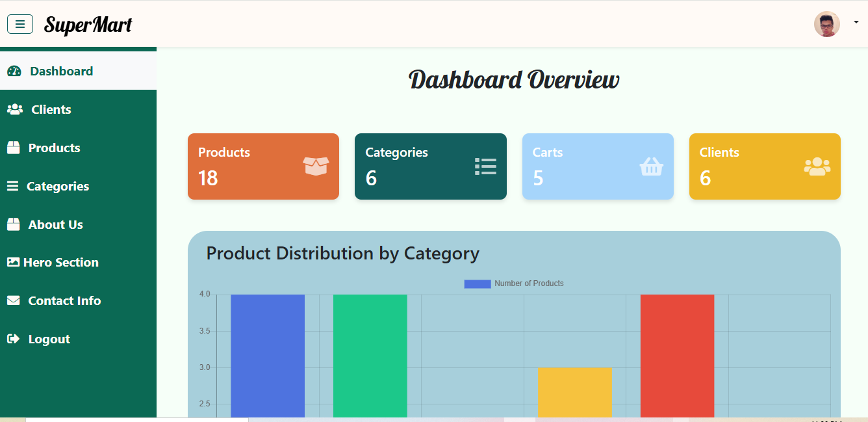Go to the Hero Section page
The height and width of the screenshot is (422, 868).
pyautogui.click(x=61, y=263)
